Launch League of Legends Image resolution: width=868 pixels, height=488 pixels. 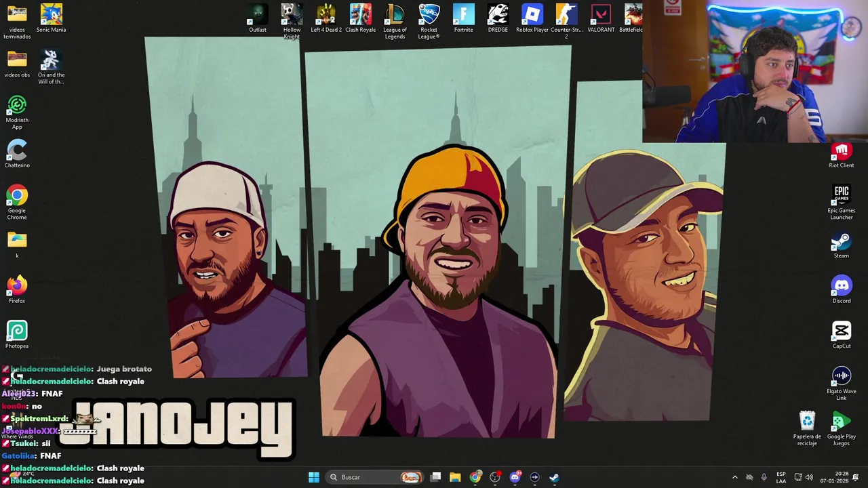click(395, 22)
